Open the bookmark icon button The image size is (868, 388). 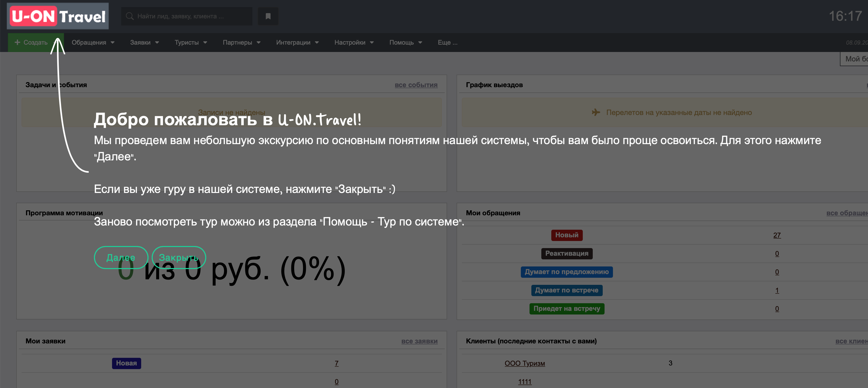(268, 16)
